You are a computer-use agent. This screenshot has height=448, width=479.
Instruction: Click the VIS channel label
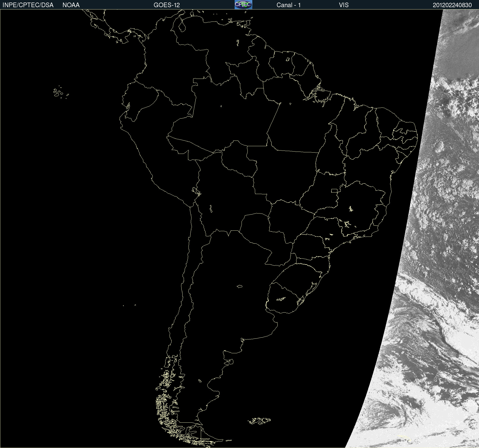(344, 5)
